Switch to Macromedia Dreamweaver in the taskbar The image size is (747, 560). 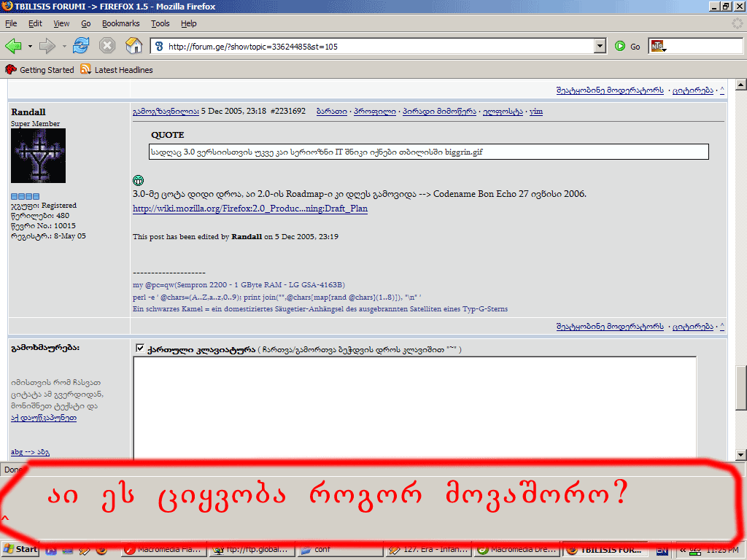click(x=516, y=549)
